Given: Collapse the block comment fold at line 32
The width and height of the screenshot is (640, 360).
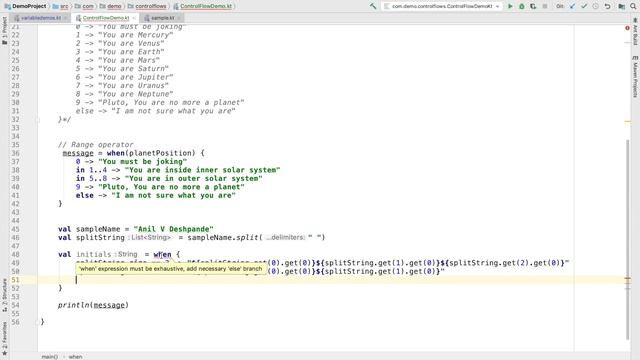Looking at the screenshot, I should tap(37, 120).
